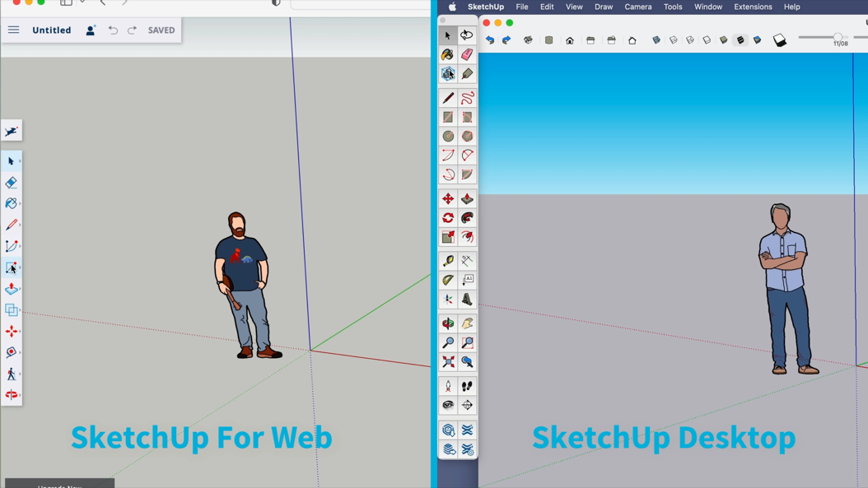Select the Position Camera tool in Desktop toolbar
868x488 pixels.
[x=448, y=386]
